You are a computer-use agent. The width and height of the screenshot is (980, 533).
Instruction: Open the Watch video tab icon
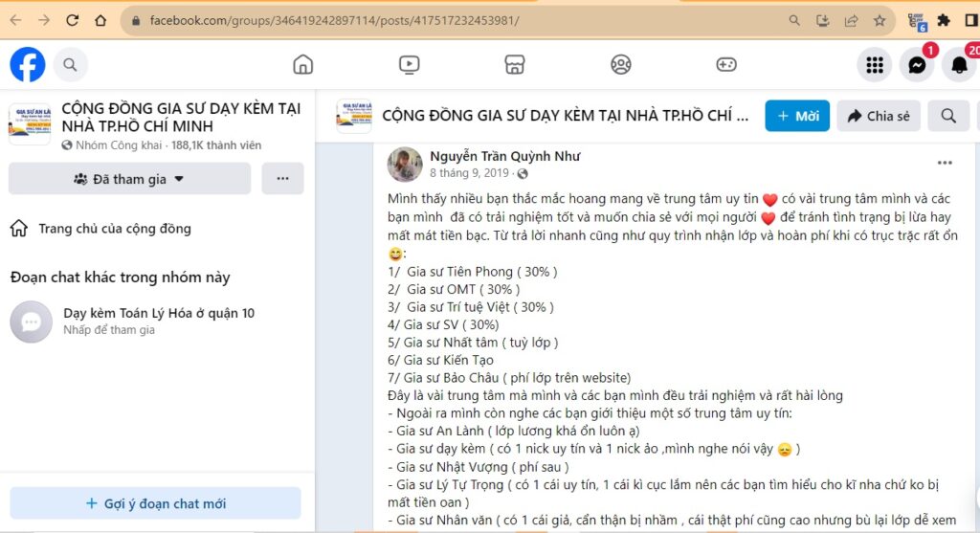point(410,64)
